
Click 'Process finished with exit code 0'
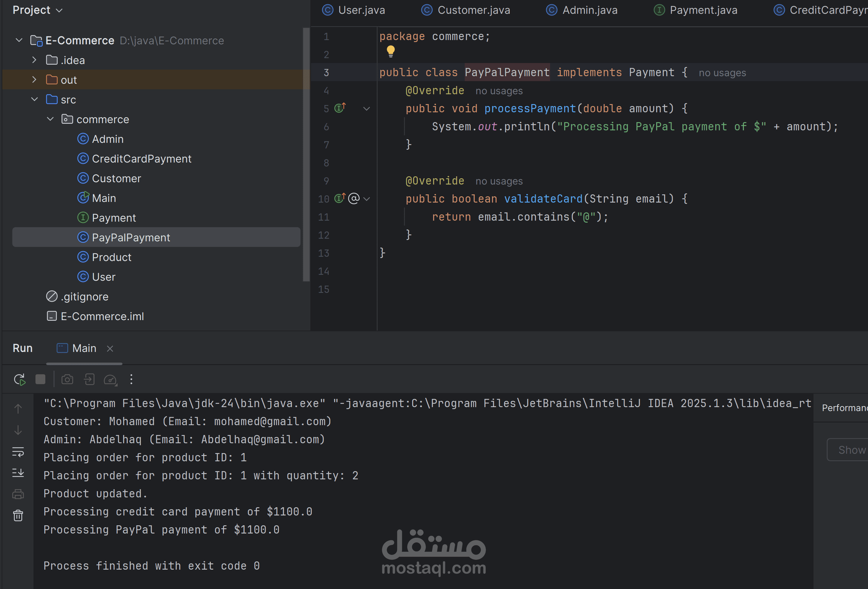pyautogui.click(x=151, y=565)
